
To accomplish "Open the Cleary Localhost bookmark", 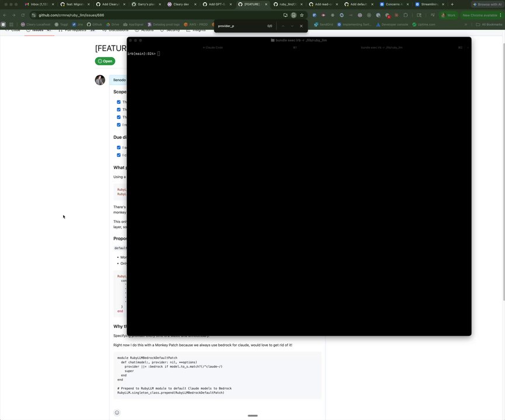I will tap(36, 24).
